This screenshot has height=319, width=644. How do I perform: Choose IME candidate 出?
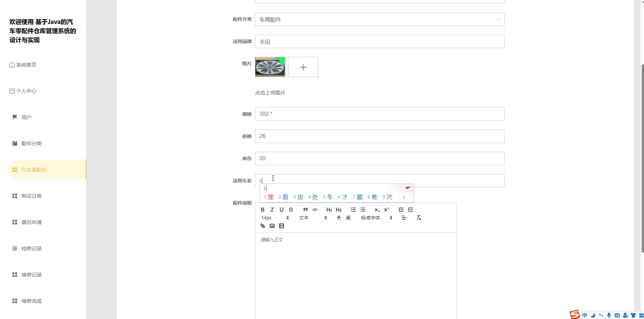click(x=298, y=197)
